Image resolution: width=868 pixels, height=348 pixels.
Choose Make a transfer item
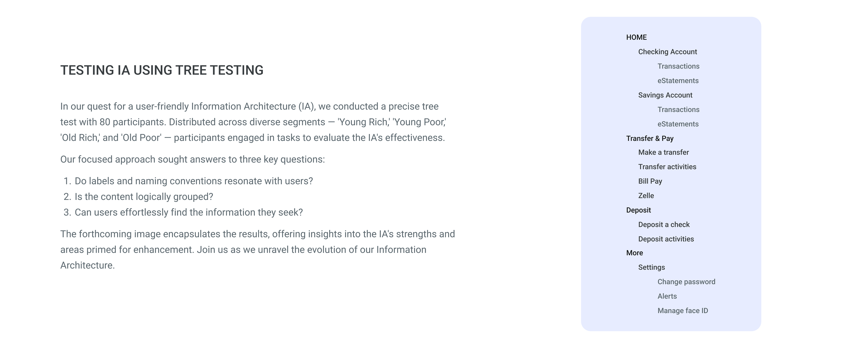[x=663, y=152]
